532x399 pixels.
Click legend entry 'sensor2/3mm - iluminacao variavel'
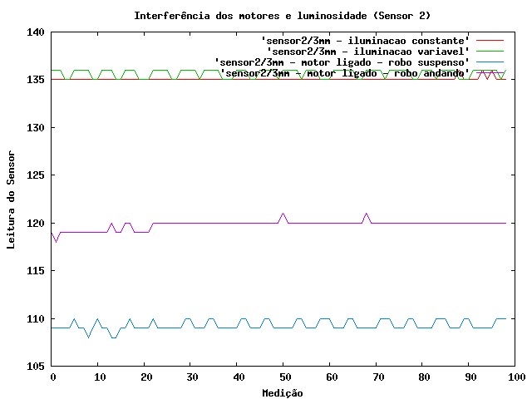(x=368, y=52)
